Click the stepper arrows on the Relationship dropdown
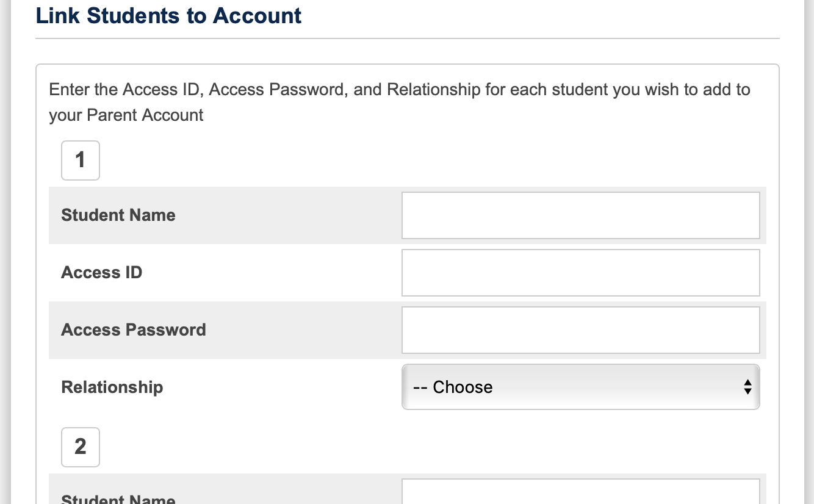Screen dimensions: 814x504 pos(747,387)
